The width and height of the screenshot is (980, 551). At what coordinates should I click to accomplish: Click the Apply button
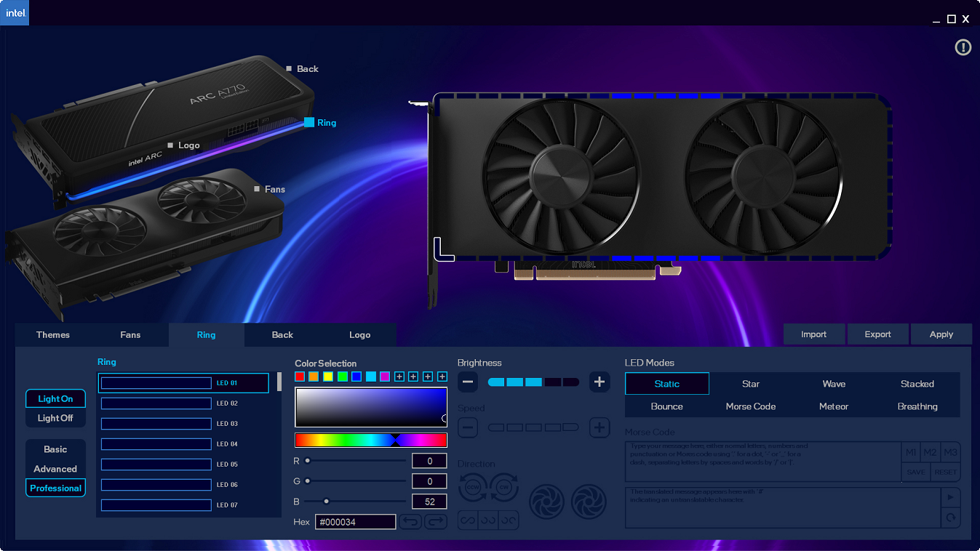[941, 334]
